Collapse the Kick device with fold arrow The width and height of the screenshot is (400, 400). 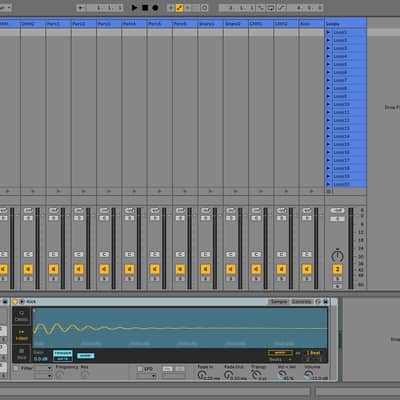point(22,302)
